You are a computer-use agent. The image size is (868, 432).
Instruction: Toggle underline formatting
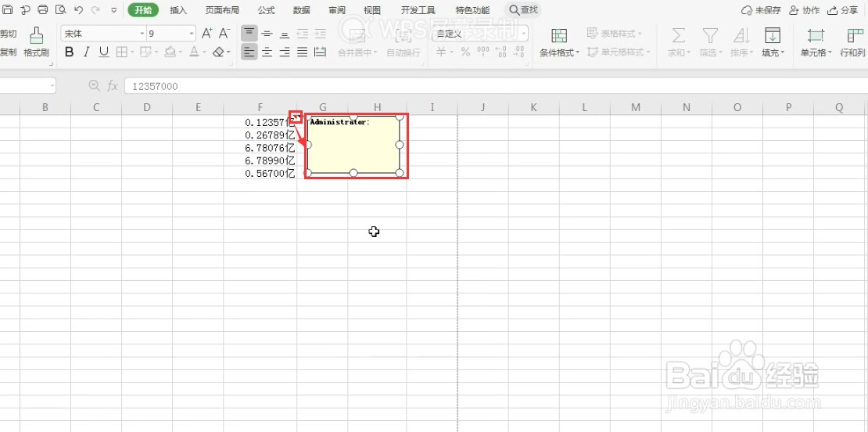[103, 52]
